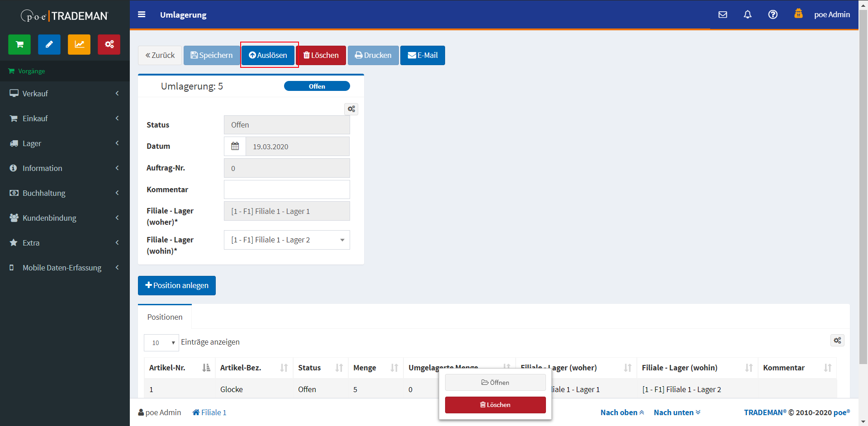Select Löschen in the context popup
The width and height of the screenshot is (868, 426).
tap(495, 405)
